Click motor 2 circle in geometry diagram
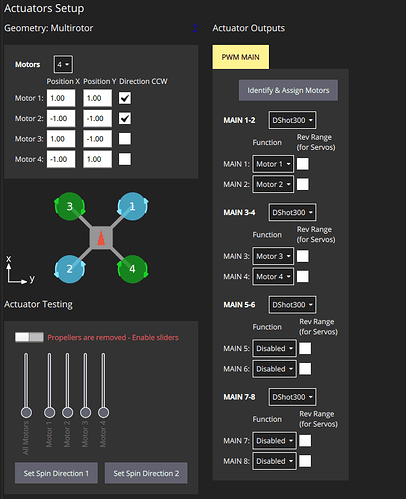Viewport: 406px width, 499px height. 70,269
